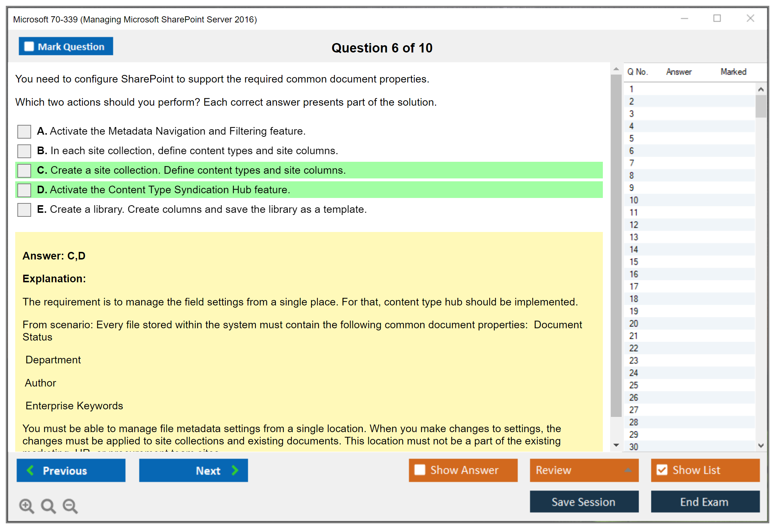Check answer option A checkbox
The width and height of the screenshot is (778, 532).
(24, 131)
